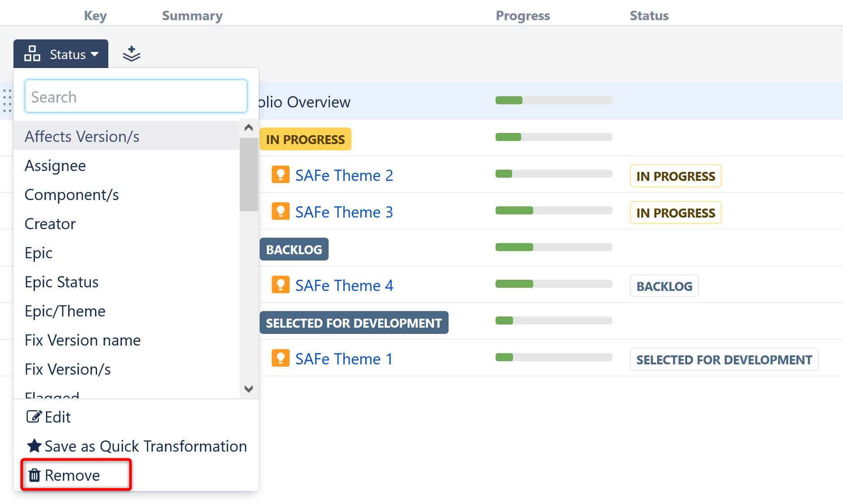Click the dropdown list scrollbar thumb

click(x=248, y=174)
